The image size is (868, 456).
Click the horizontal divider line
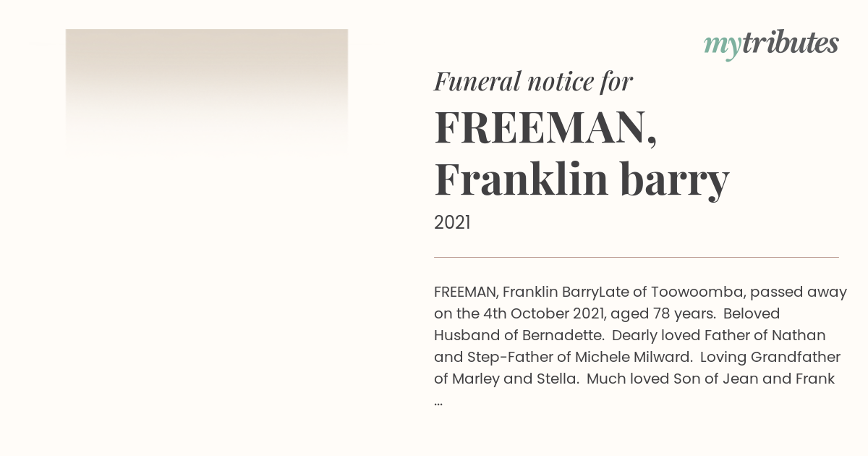pyautogui.click(x=637, y=257)
